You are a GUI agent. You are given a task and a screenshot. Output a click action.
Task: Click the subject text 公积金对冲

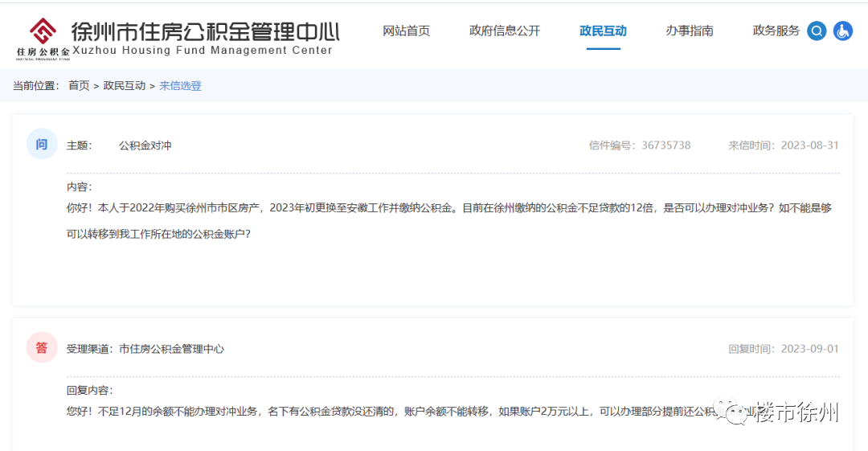click(145, 146)
